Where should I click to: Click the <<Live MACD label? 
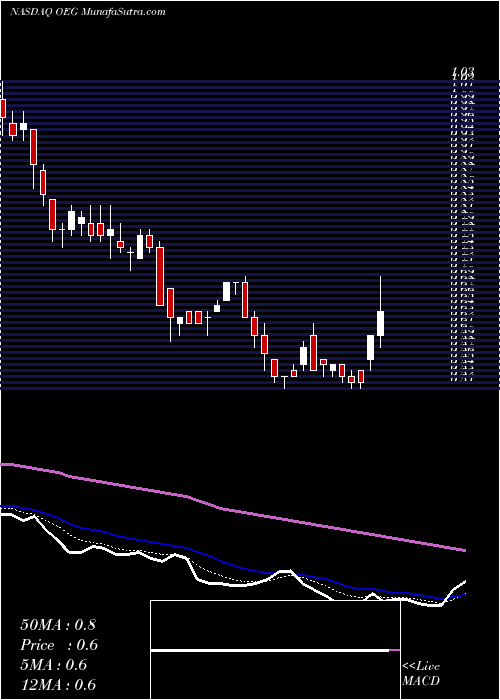tap(421, 674)
